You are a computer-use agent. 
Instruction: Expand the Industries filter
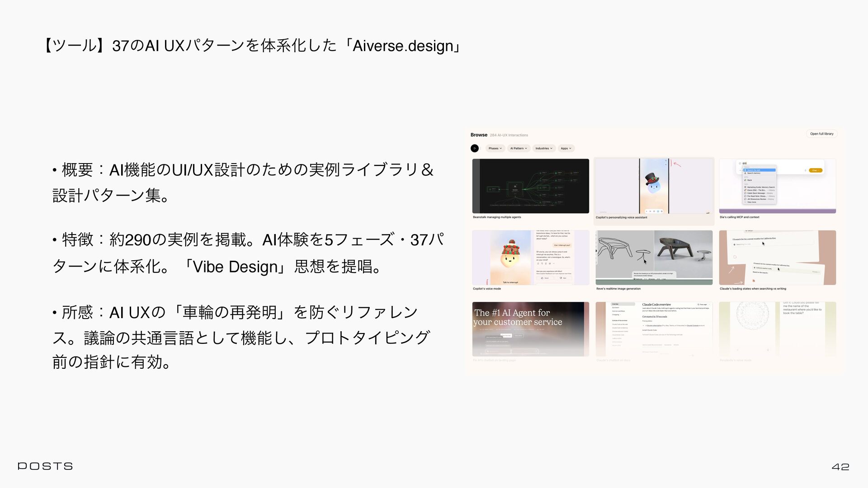point(544,148)
